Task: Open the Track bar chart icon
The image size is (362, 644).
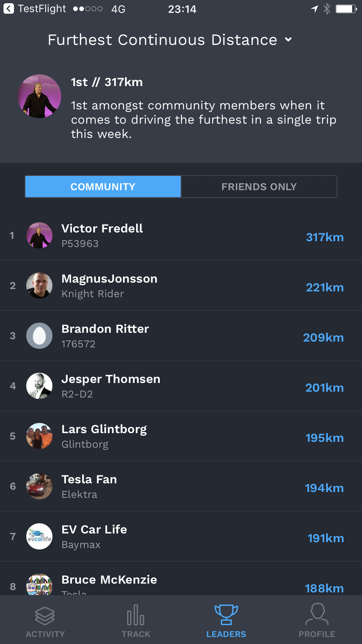Action: [x=136, y=615]
